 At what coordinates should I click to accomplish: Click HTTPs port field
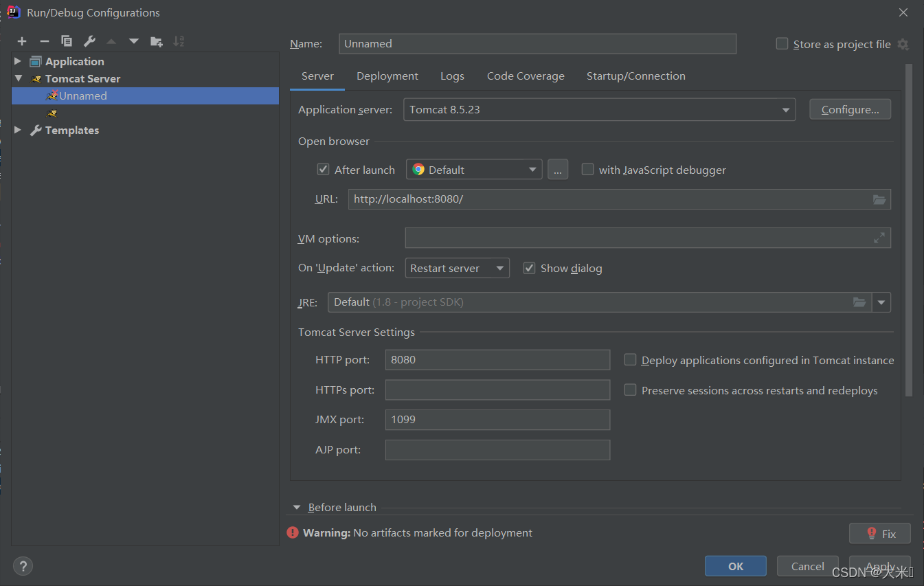497,390
